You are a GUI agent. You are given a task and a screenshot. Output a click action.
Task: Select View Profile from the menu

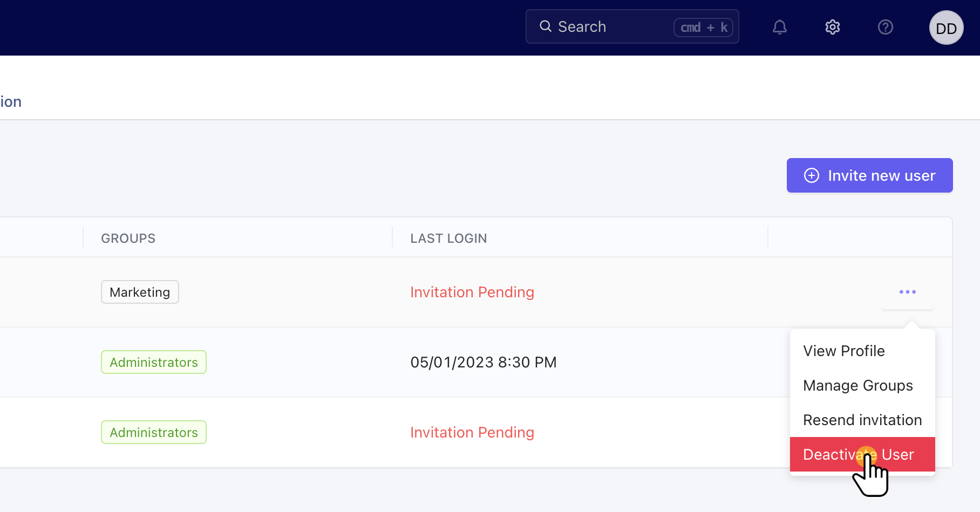coord(843,351)
